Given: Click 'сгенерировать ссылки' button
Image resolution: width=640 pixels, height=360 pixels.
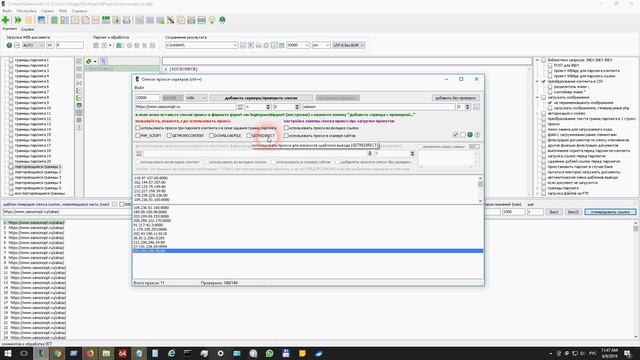Looking at the screenshot, I should [610, 212].
